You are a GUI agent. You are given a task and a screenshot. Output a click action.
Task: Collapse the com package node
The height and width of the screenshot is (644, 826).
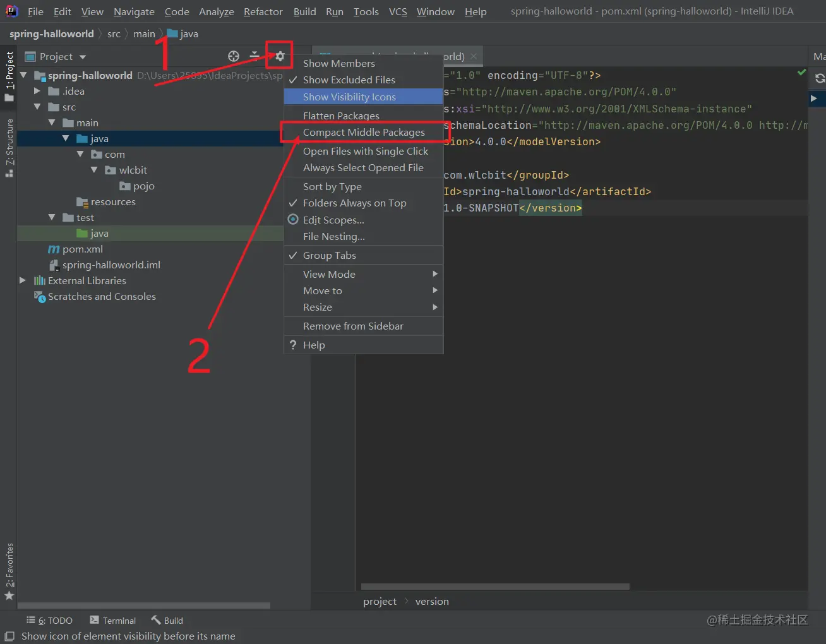[x=80, y=154]
